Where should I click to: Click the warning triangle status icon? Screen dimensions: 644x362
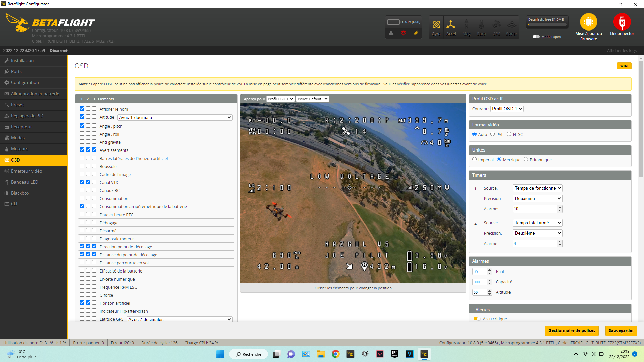click(x=391, y=33)
